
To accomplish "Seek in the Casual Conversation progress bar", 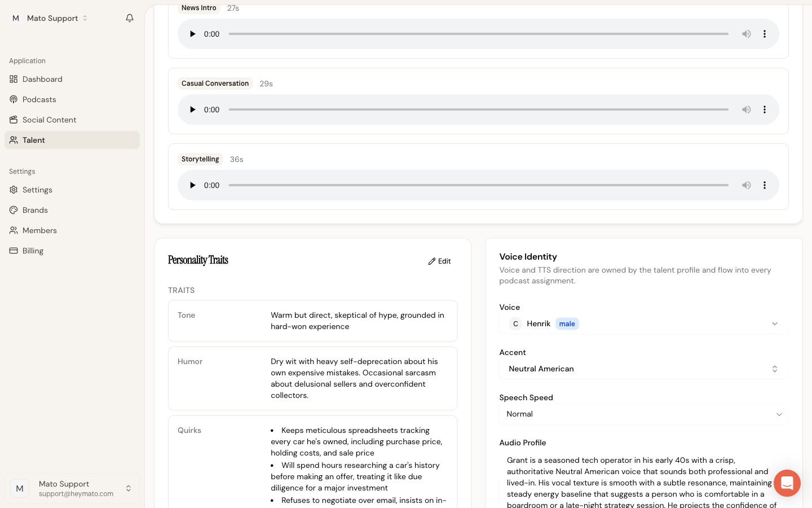I will pos(479,110).
